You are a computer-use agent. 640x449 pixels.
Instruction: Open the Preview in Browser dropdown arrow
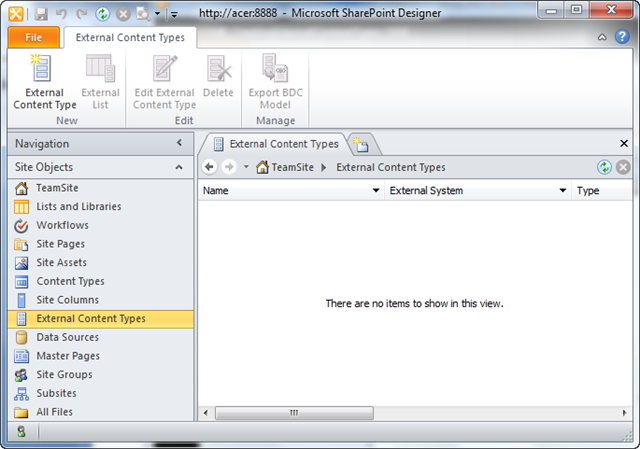(x=157, y=14)
